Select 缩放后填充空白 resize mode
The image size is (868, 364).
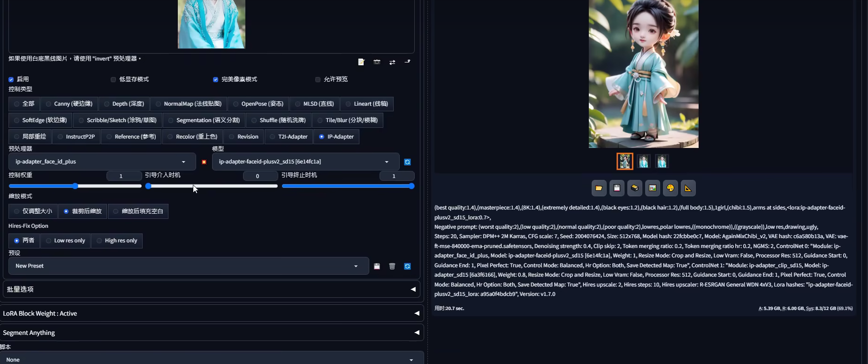pyautogui.click(x=138, y=211)
